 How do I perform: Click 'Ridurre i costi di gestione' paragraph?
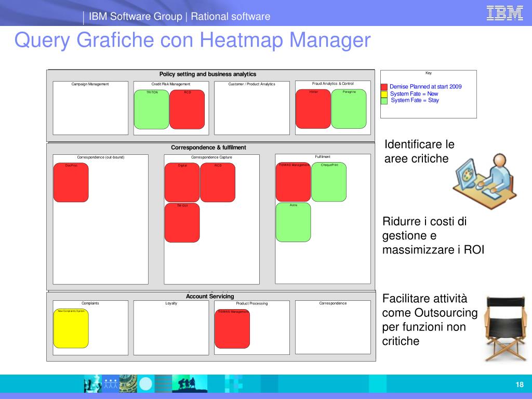pos(433,235)
